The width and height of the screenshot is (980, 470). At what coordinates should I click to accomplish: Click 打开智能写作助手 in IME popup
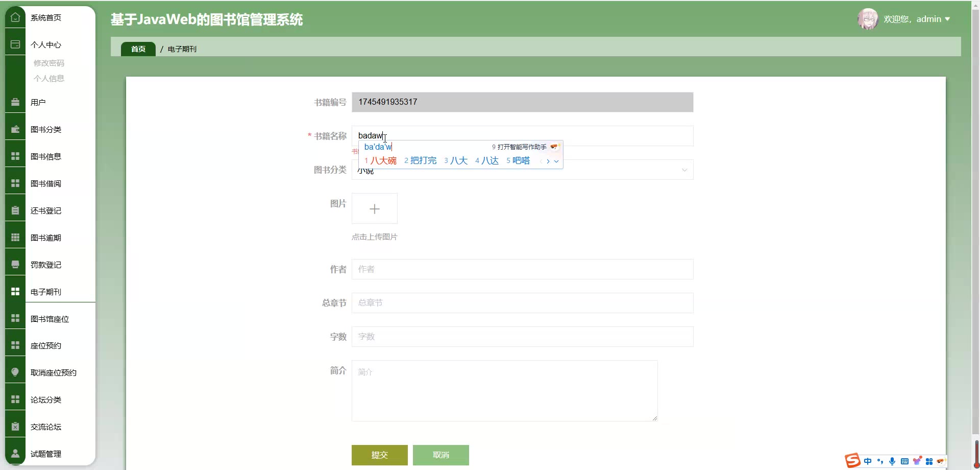tap(519, 147)
